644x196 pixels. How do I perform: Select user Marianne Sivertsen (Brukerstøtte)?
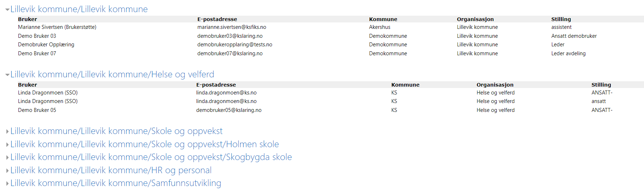pos(57,27)
